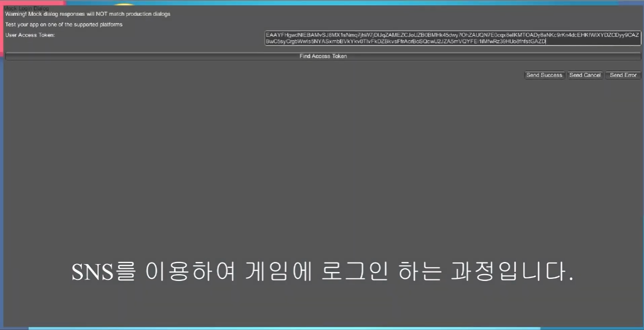Click the dialog's gray background area
Screen dimensions: 644x330
(x=264, y=158)
